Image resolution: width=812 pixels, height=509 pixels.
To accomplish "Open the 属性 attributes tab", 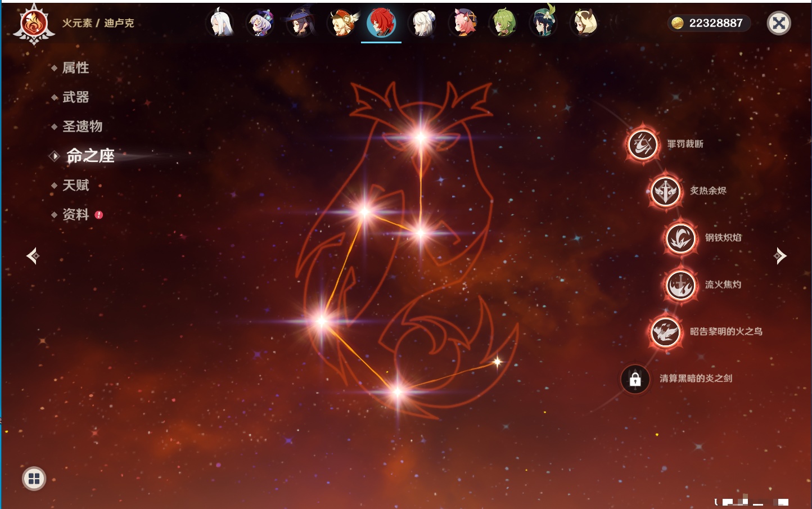I will pos(75,68).
